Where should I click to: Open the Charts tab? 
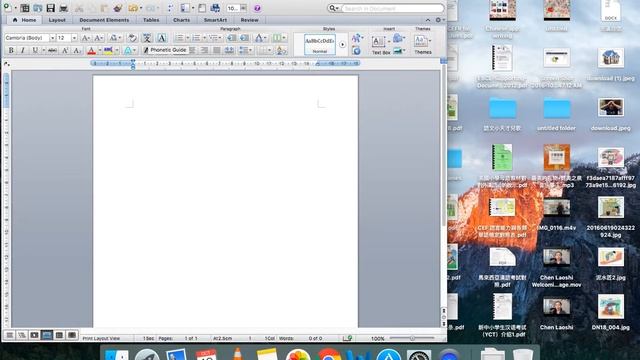click(x=181, y=20)
